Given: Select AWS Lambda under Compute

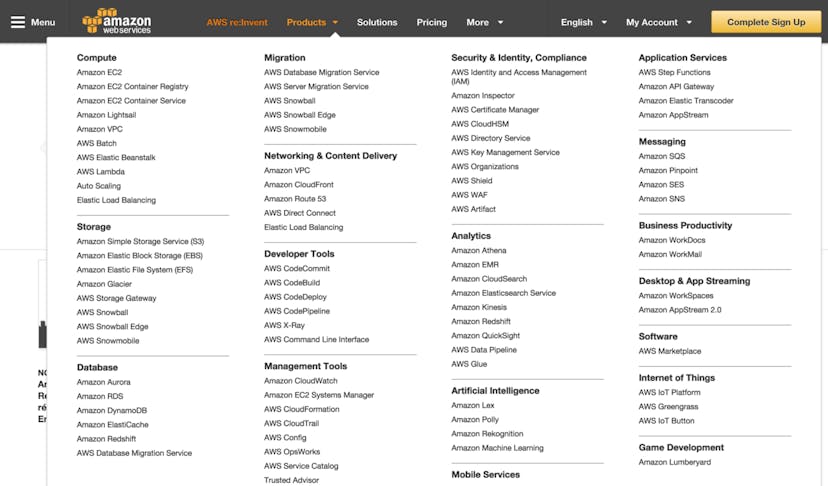Looking at the screenshot, I should click(100, 172).
